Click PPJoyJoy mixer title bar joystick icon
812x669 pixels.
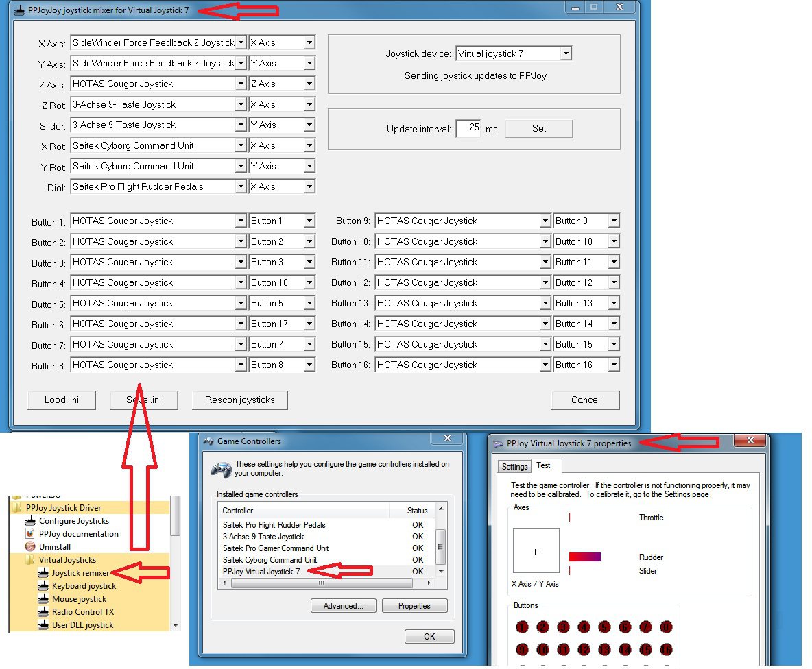[x=19, y=10]
